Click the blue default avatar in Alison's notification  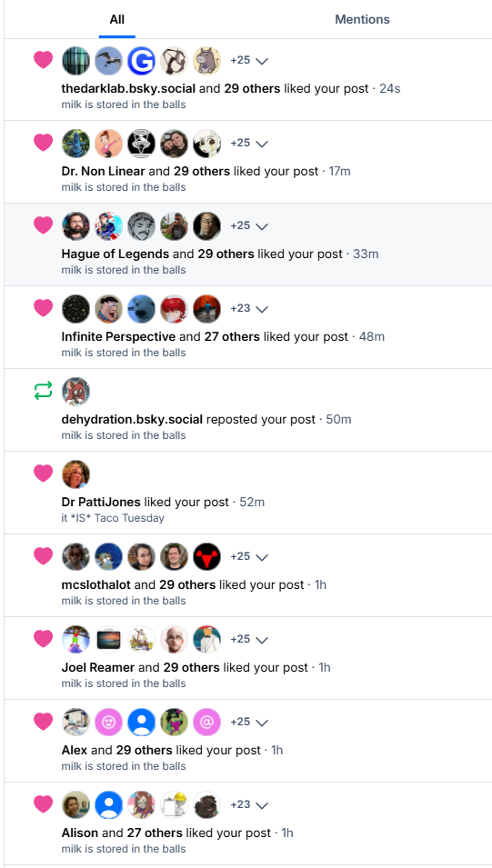pyautogui.click(x=108, y=805)
